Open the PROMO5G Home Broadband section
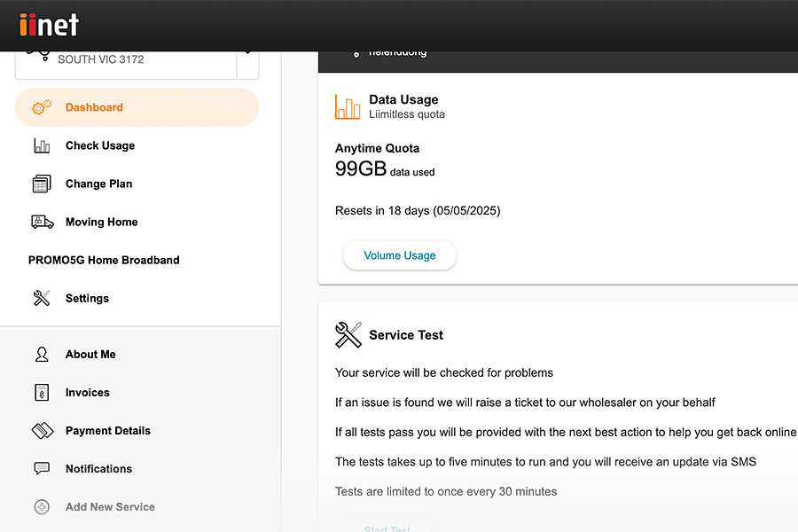The image size is (798, 532). click(x=104, y=260)
